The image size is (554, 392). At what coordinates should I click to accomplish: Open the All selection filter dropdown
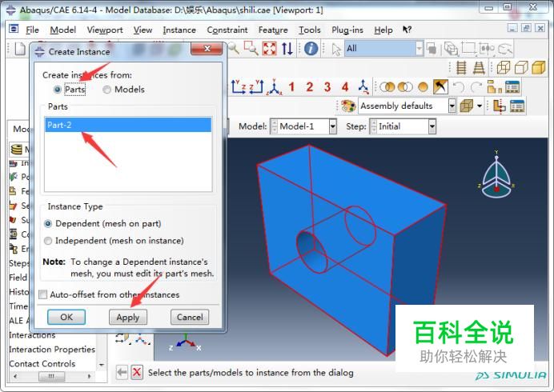coord(419,49)
